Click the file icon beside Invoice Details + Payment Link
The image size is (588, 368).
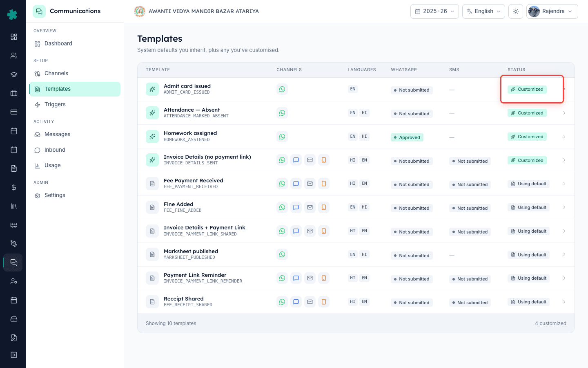pos(152,231)
